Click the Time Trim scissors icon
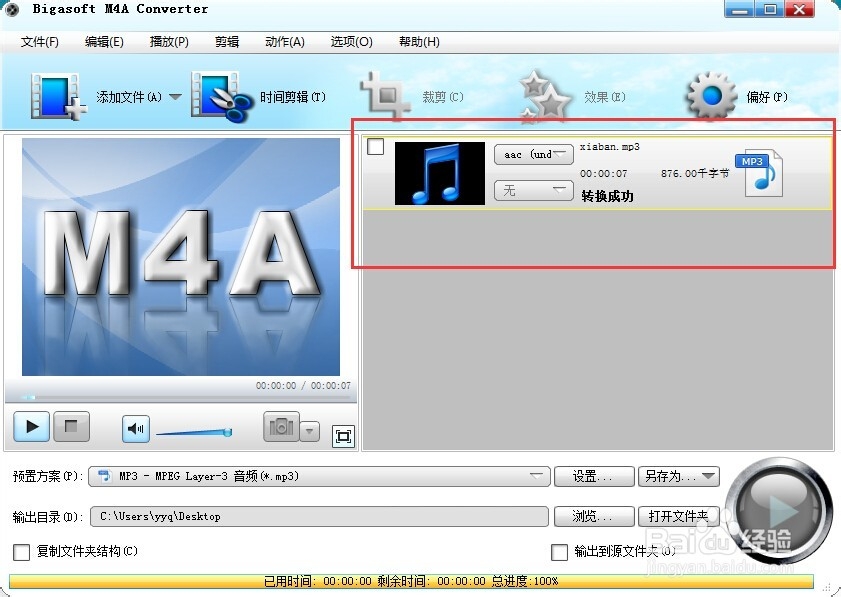This screenshot has width=841, height=597. [x=222, y=97]
